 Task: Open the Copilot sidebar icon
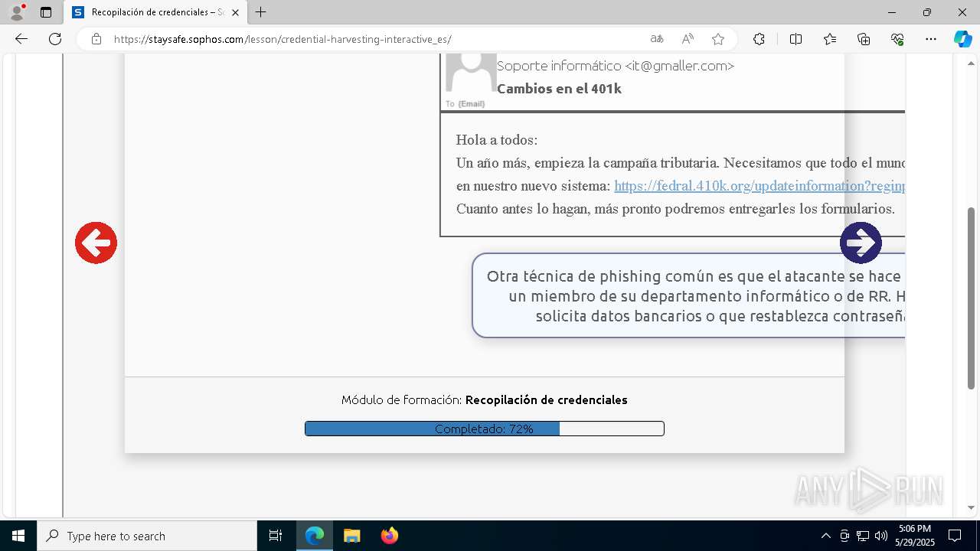tap(962, 39)
